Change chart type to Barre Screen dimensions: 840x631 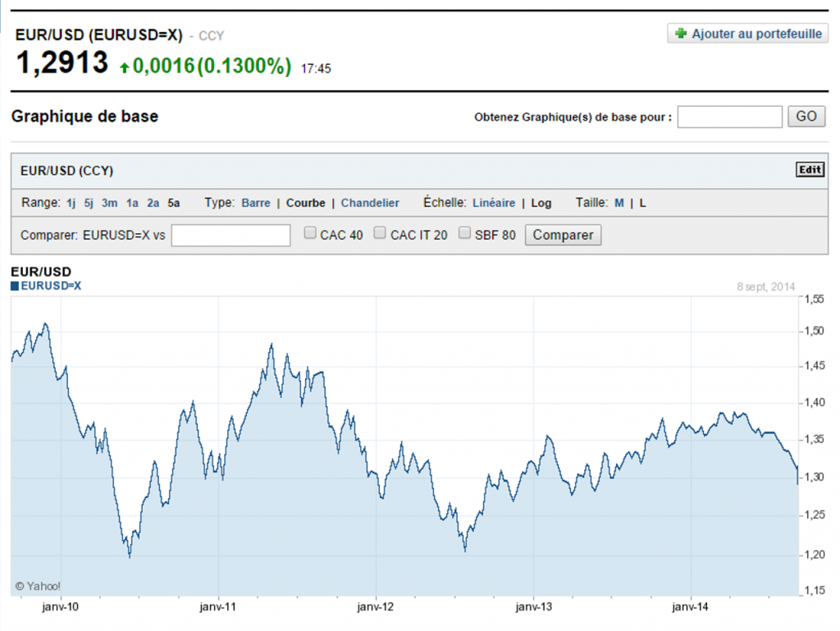pyautogui.click(x=256, y=203)
